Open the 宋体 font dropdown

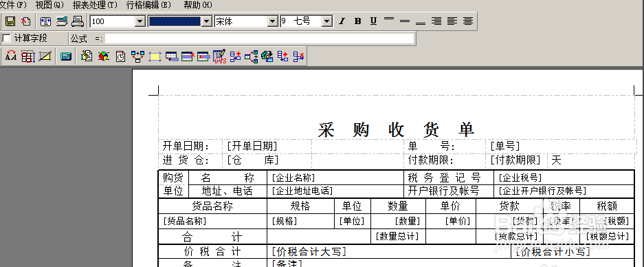(x=273, y=21)
